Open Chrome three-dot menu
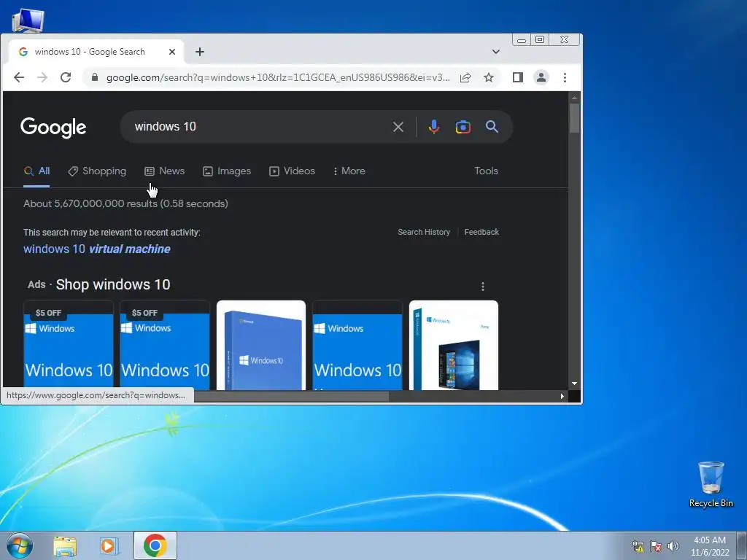The height and width of the screenshot is (560, 747). (565, 77)
